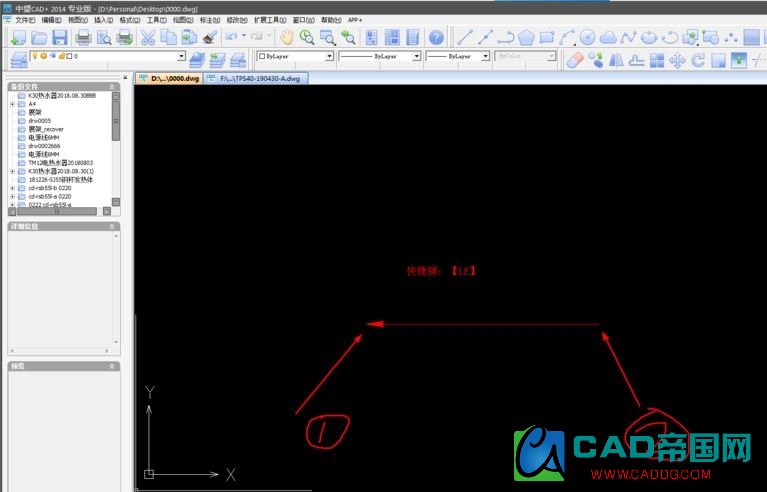The height and width of the screenshot is (492, 767).
Task: Click the Copy icon
Action: (168, 38)
